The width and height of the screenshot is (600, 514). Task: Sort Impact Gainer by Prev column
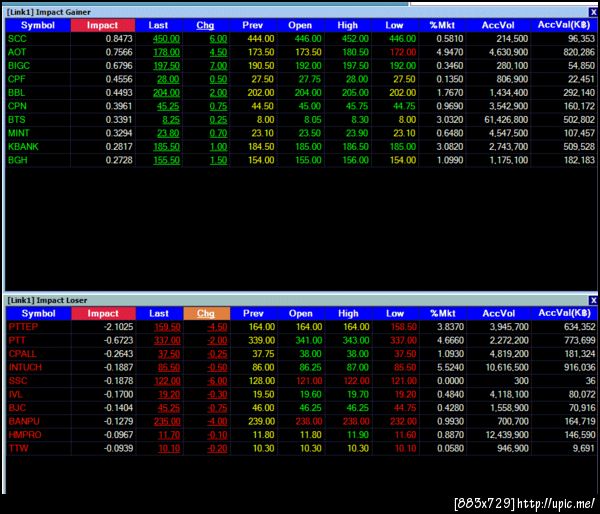[253, 25]
